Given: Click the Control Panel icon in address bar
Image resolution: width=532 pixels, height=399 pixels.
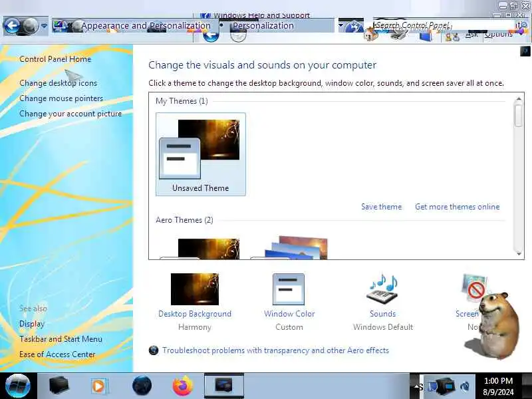Looking at the screenshot, I should coord(59,26).
